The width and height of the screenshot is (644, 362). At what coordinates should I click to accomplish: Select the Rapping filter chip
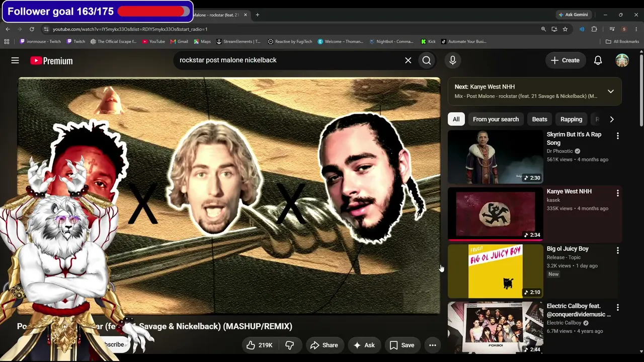(571, 119)
